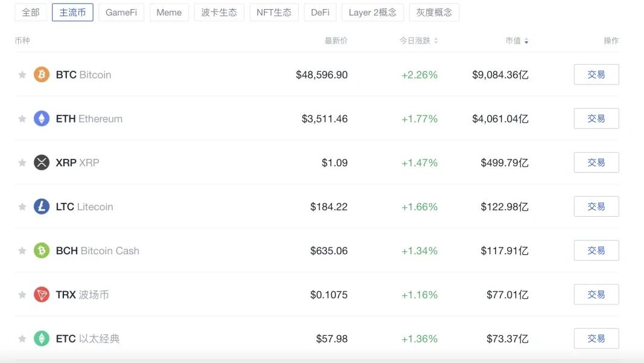
Task: Sort by 市值 column arrow
Action: tap(526, 41)
